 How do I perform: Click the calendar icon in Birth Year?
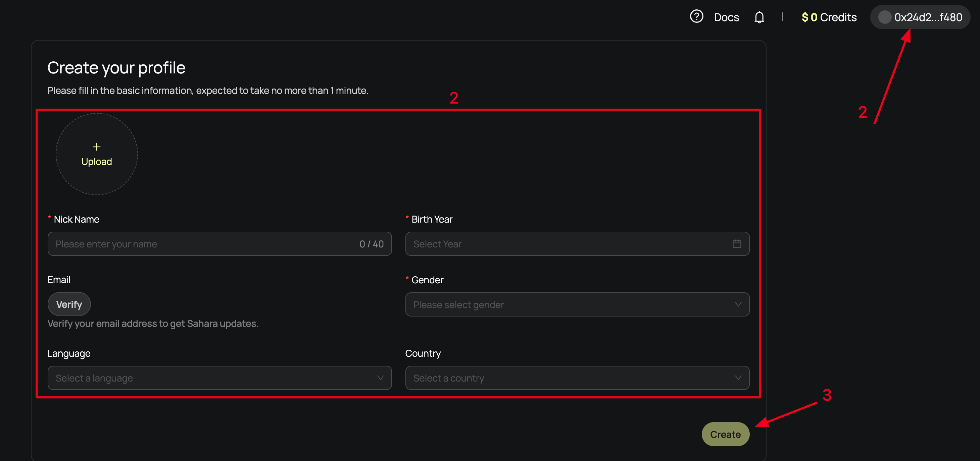coord(737,244)
